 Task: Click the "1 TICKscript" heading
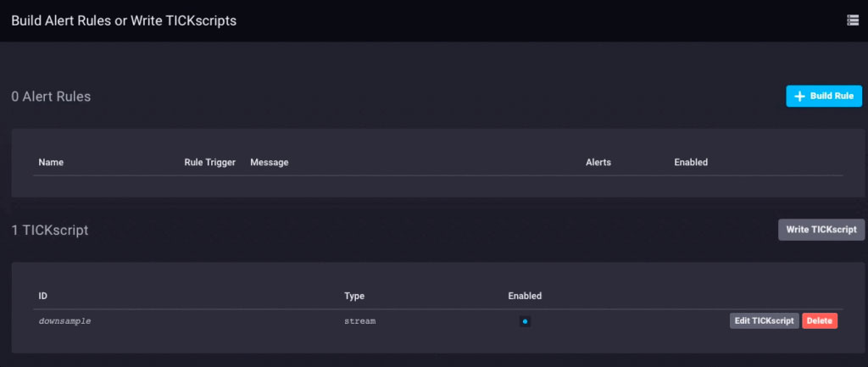coord(50,230)
